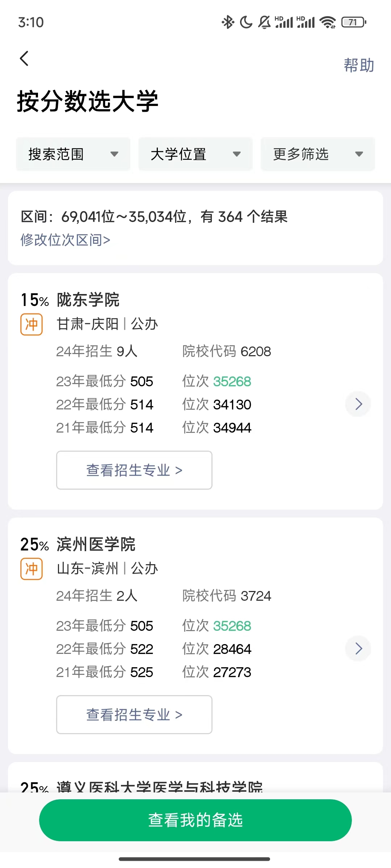Tap the Bluetooth status icon

228,22
